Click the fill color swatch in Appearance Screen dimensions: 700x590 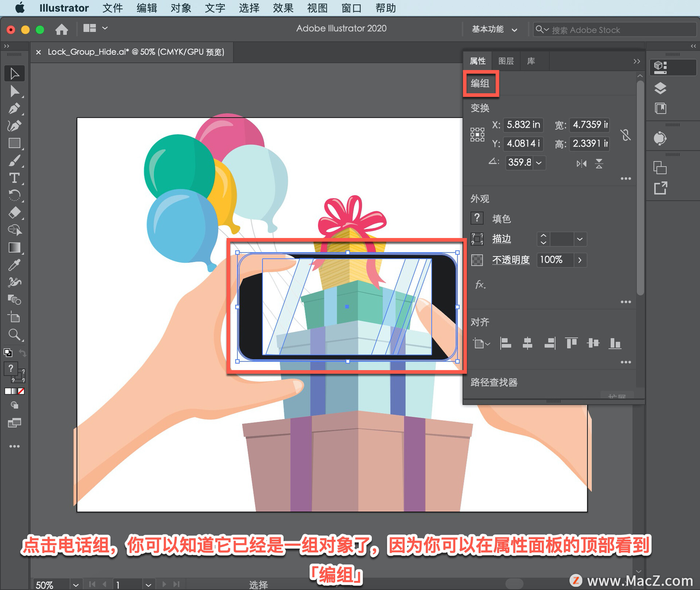(x=477, y=218)
